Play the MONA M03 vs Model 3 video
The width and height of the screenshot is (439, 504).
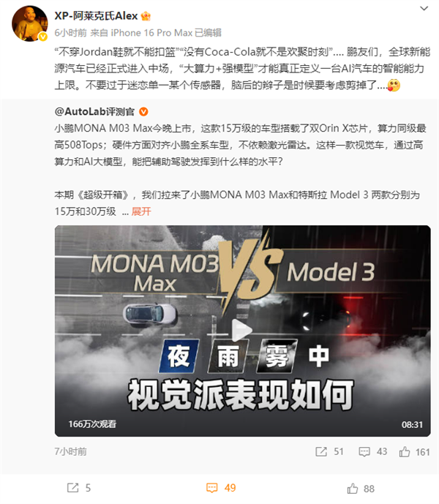click(242, 330)
